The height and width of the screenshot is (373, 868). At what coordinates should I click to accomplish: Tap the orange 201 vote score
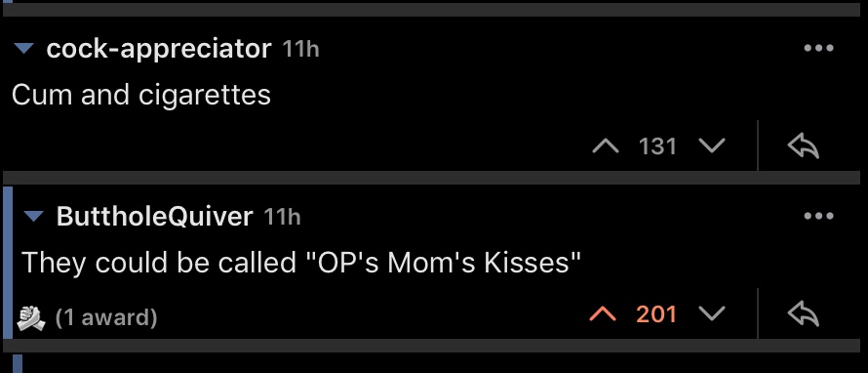pyautogui.click(x=656, y=314)
